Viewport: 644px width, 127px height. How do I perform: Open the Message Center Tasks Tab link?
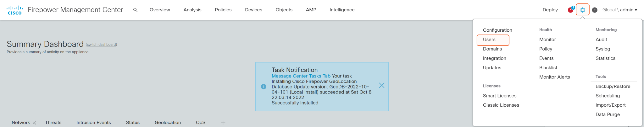point(301,76)
